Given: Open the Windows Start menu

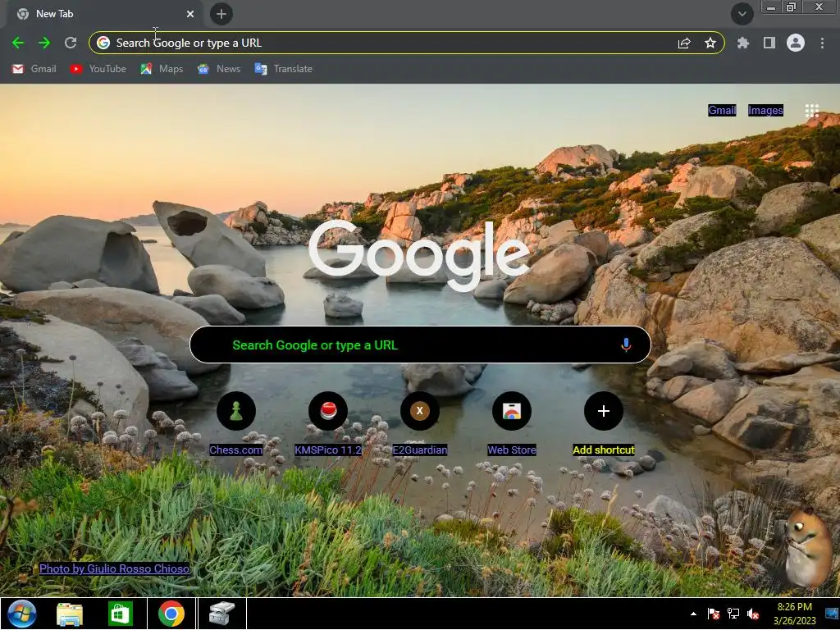Looking at the screenshot, I should [x=21, y=614].
